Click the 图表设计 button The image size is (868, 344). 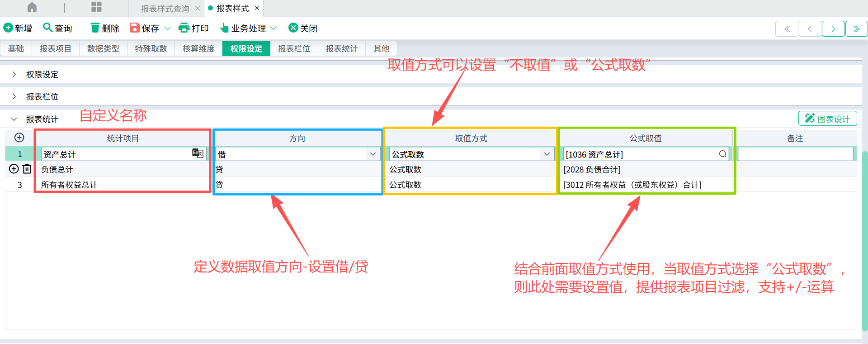[828, 119]
